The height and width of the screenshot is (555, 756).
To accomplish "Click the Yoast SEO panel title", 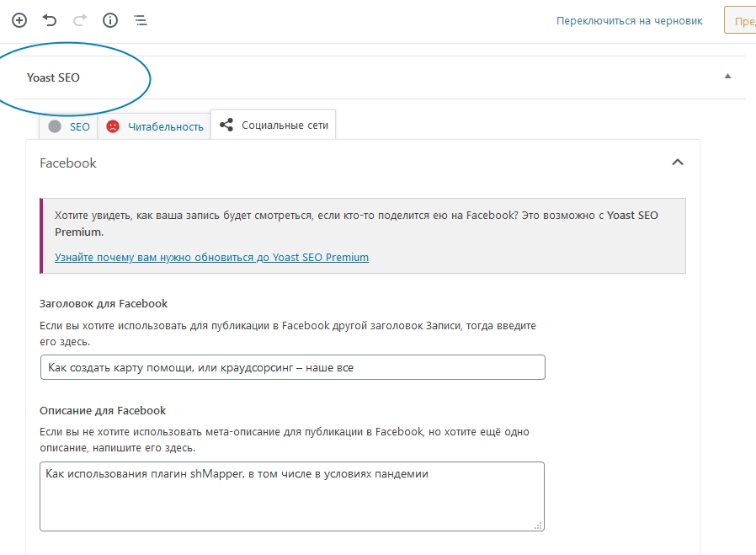I will (x=54, y=77).
